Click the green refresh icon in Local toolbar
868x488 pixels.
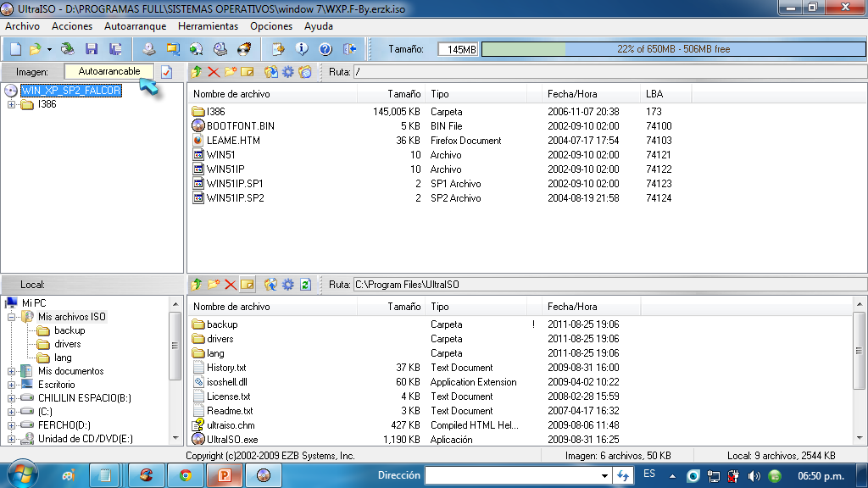pos(305,285)
